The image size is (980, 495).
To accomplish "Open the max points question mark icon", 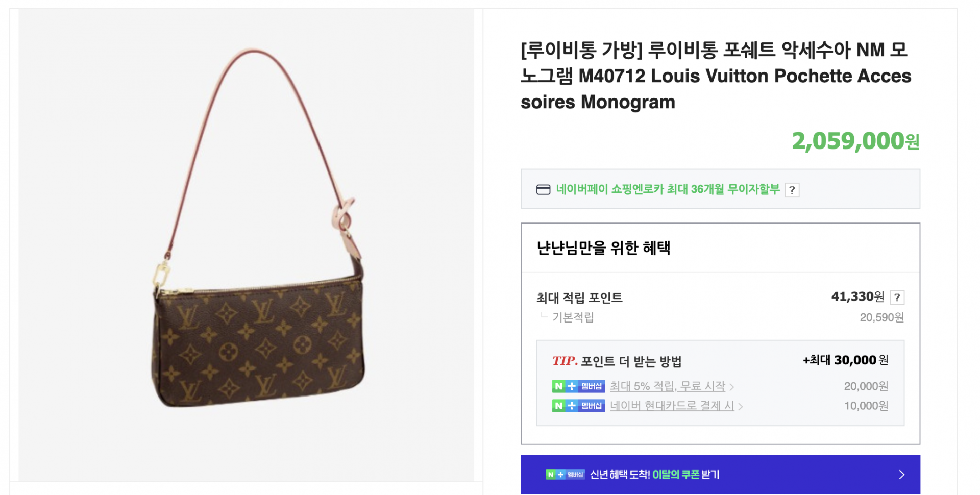I will click(x=897, y=297).
